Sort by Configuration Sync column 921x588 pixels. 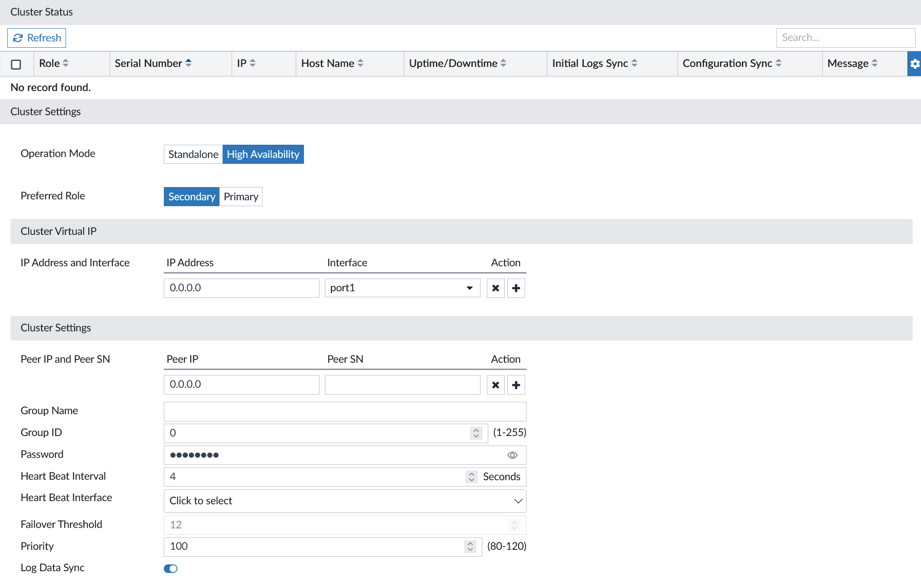779,63
